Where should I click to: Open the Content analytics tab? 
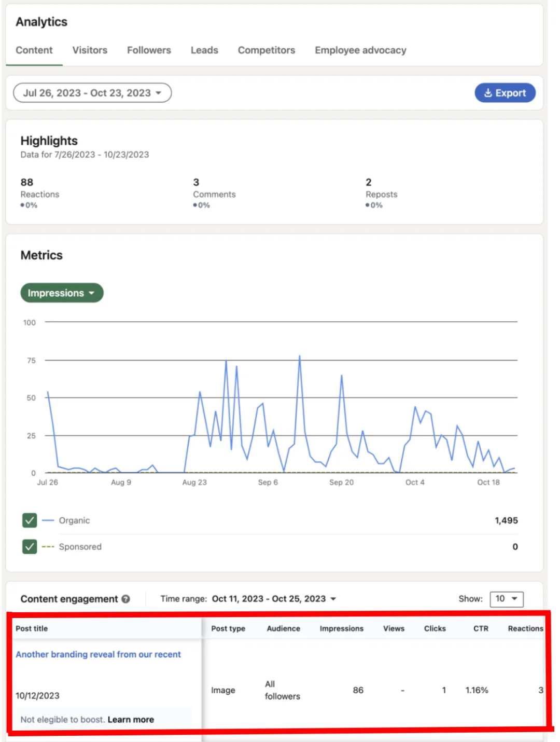(x=34, y=50)
